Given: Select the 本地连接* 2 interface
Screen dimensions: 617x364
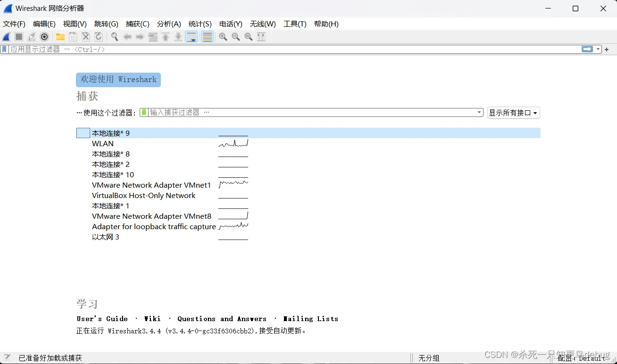Looking at the screenshot, I should 308,164.
